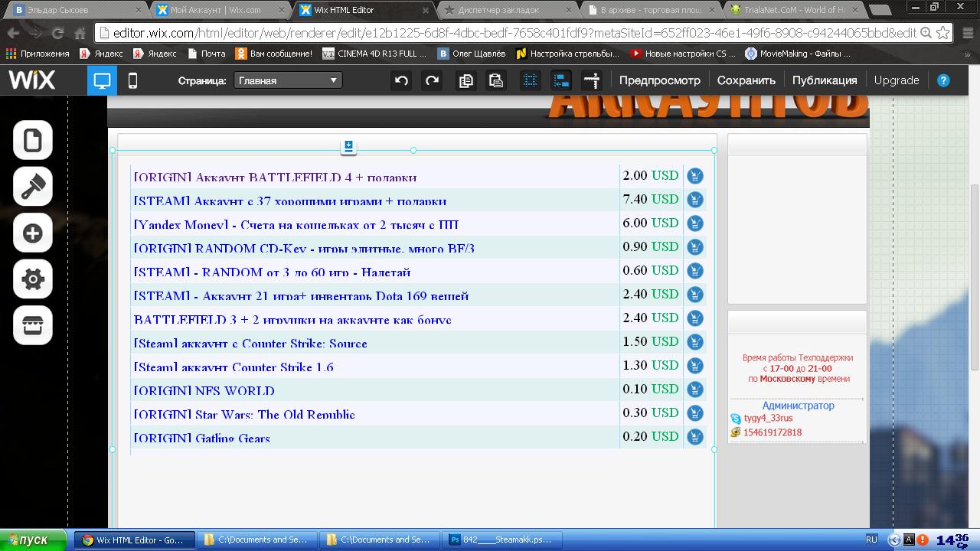Reload the page in the browser
The image size is (980, 551).
pyautogui.click(x=57, y=33)
